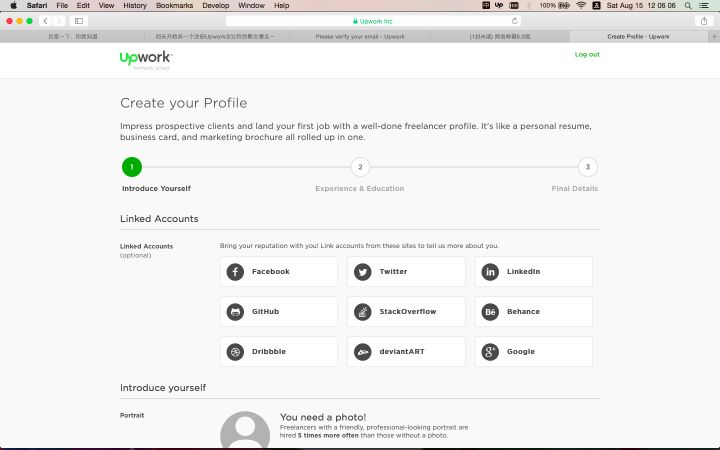This screenshot has width=720, height=450.
Task: Open Spotlight search in menu bar
Action: pos(688,6)
